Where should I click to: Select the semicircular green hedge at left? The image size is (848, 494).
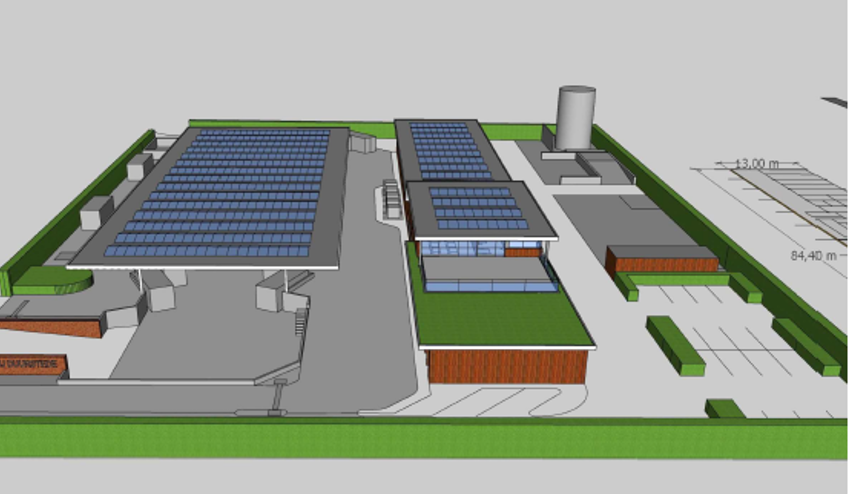pos(51,280)
